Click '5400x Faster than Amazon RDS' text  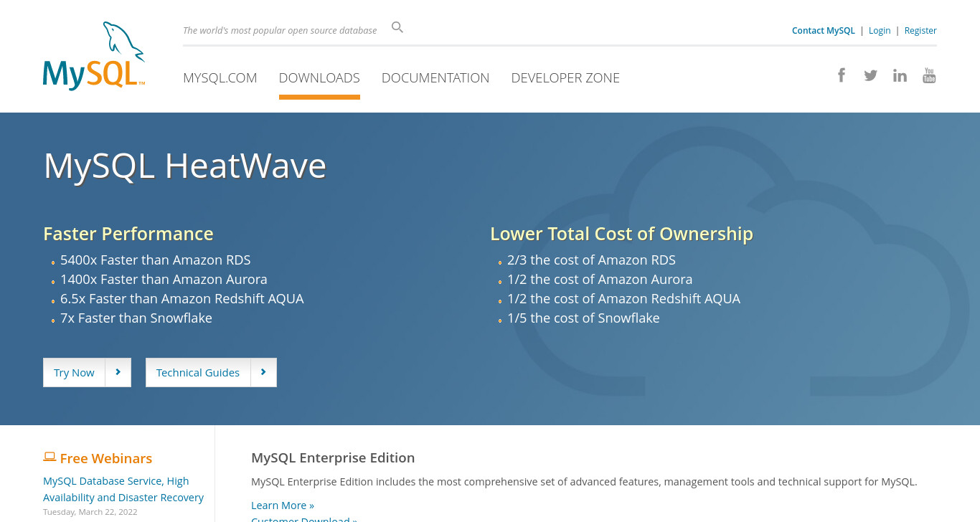coord(156,260)
